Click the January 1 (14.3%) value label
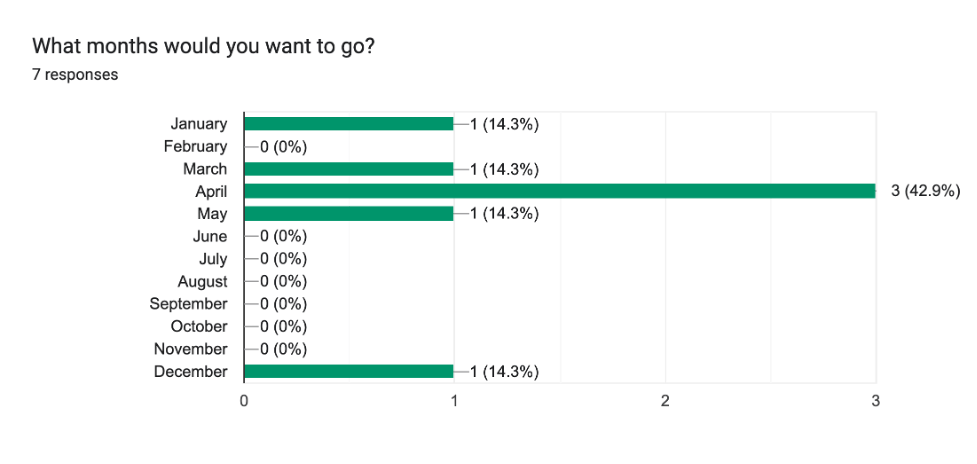Image resolution: width=977 pixels, height=464 pixels. [x=504, y=124]
